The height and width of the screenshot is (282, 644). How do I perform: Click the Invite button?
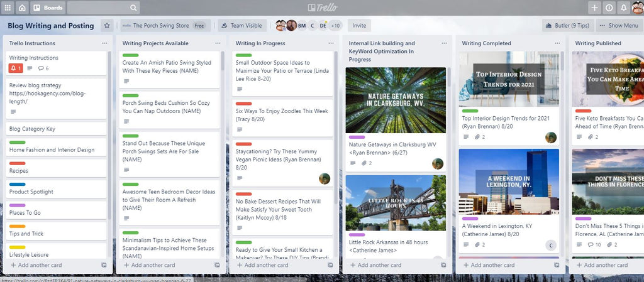pos(359,26)
